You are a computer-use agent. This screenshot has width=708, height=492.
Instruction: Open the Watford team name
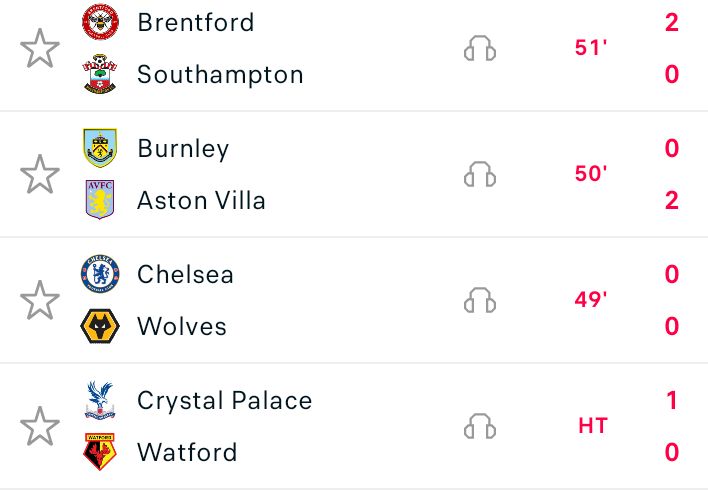click(187, 452)
